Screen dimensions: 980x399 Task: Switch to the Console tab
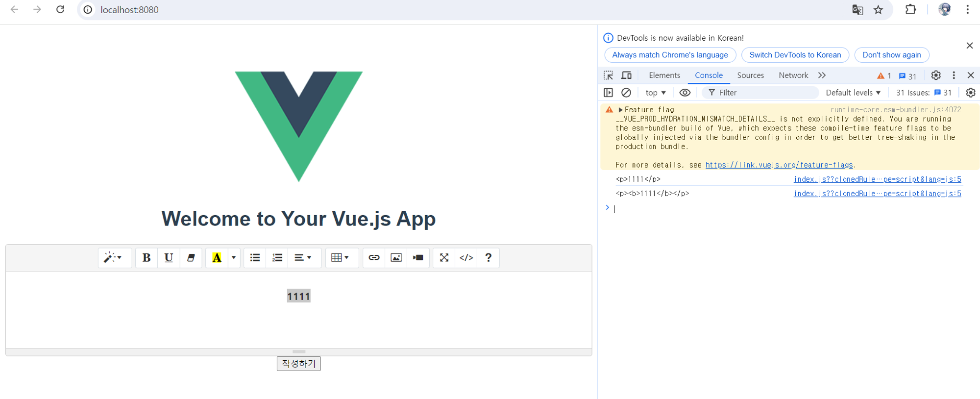click(x=709, y=75)
